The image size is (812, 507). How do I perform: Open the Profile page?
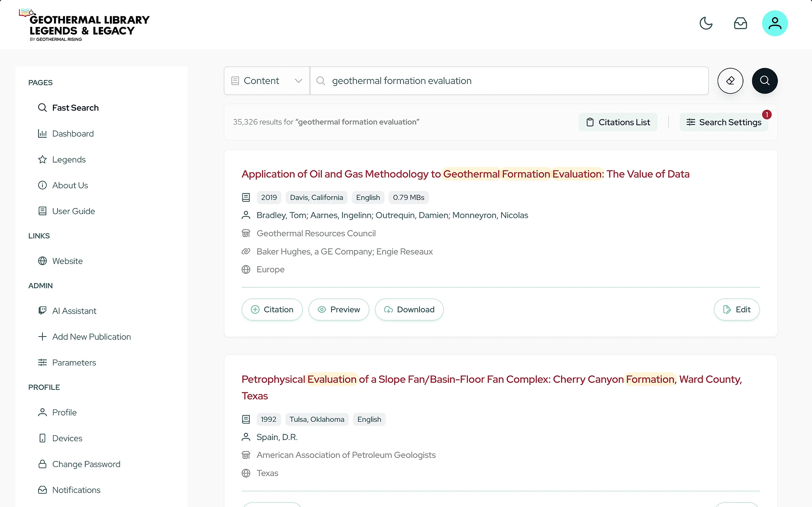pos(64,412)
